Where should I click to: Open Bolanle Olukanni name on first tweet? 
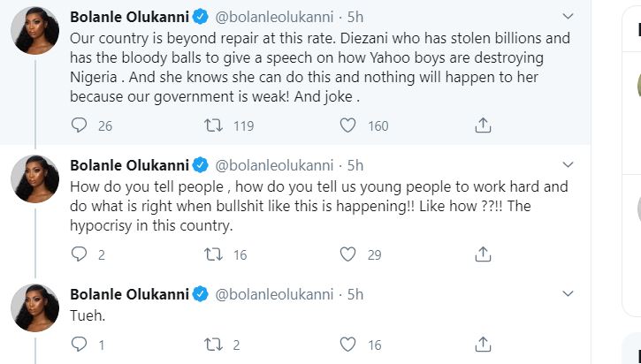129,15
